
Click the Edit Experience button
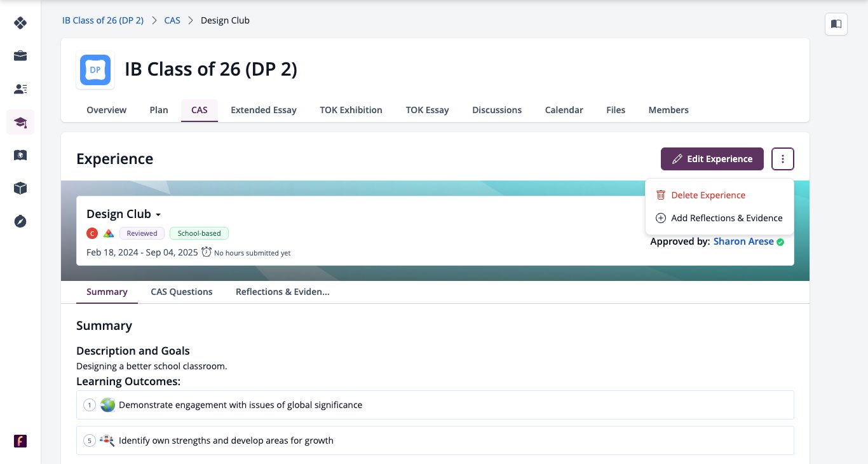point(712,159)
